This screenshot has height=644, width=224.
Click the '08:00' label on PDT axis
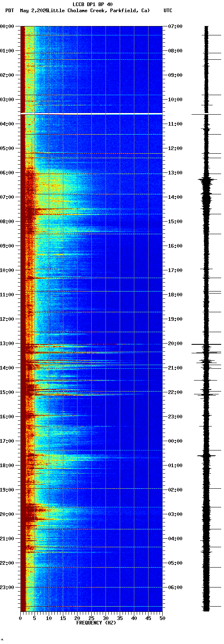(x=7, y=222)
